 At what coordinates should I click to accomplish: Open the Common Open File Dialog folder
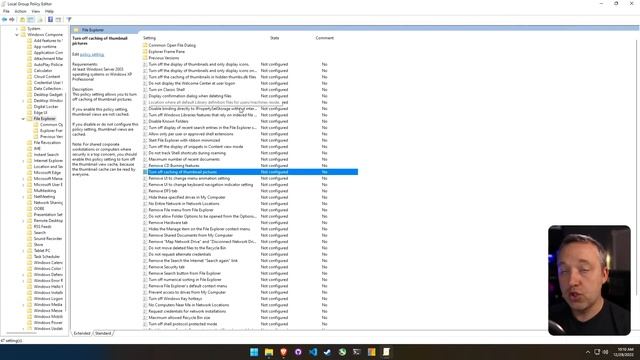click(x=172, y=45)
